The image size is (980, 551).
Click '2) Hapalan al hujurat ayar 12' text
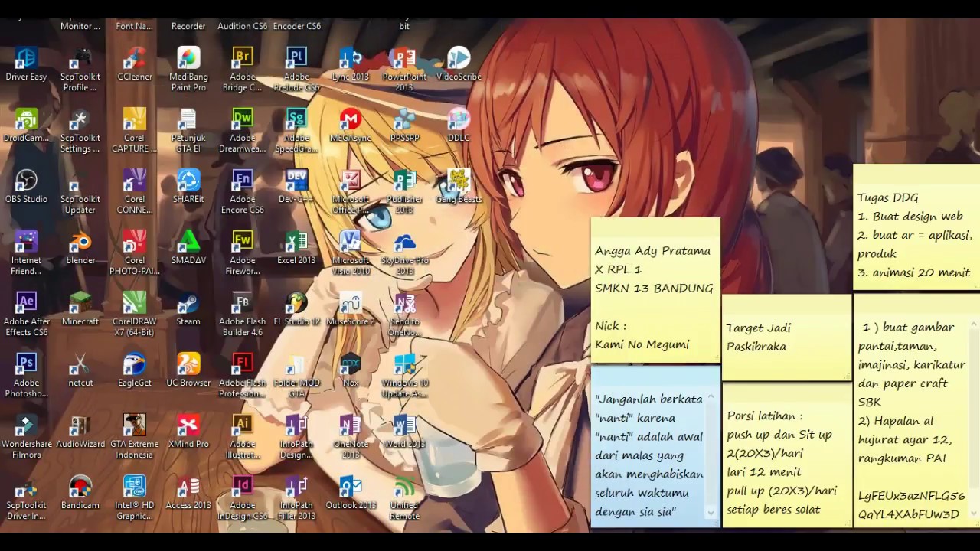(905, 430)
